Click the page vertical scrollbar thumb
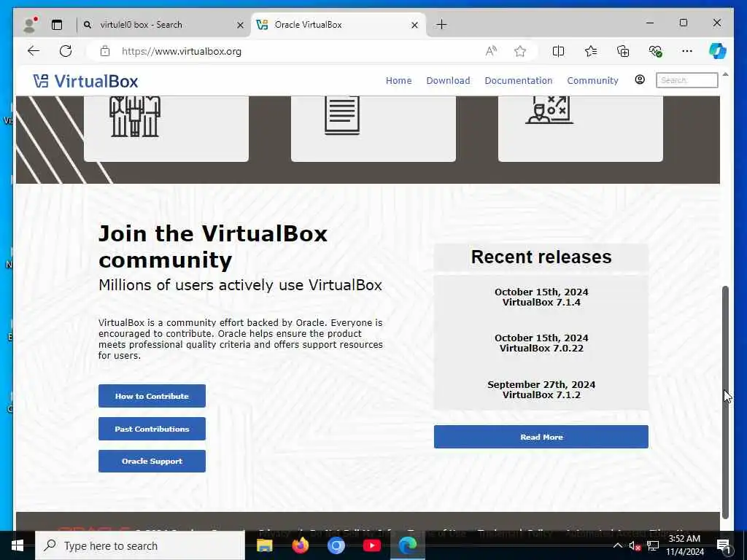Screen dimensions: 747x560 (725, 402)
